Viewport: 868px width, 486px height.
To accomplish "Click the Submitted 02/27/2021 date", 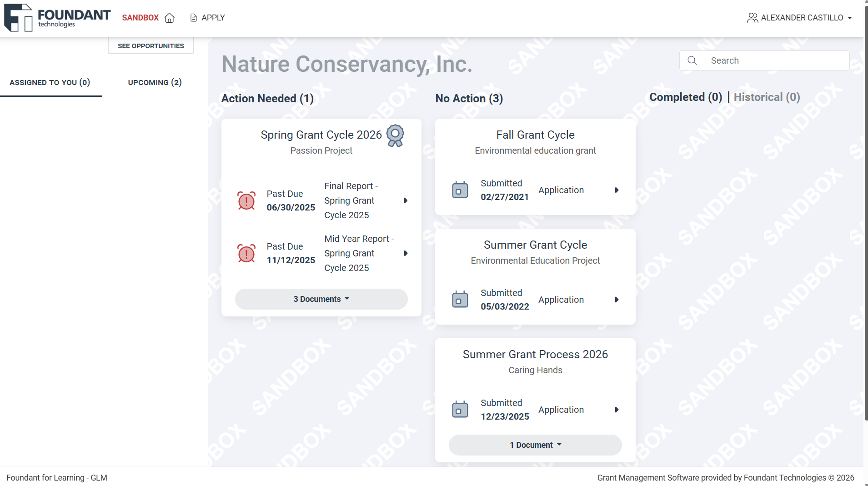I will pyautogui.click(x=505, y=197).
